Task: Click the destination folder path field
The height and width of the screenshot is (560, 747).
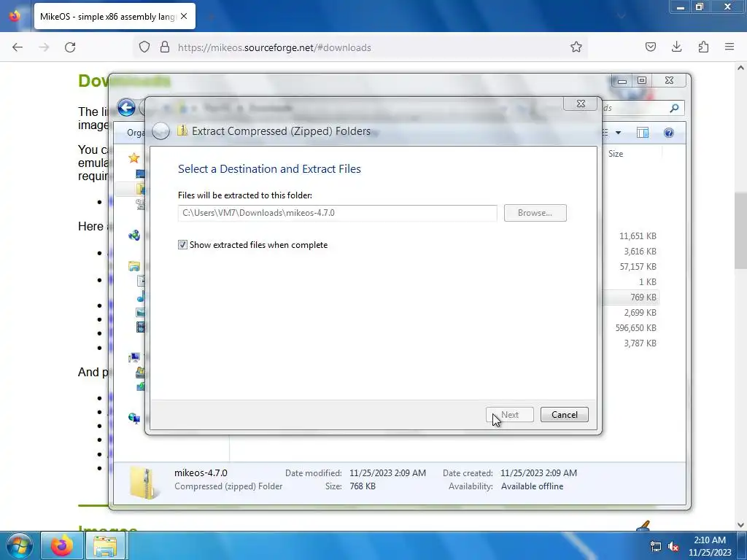Action: click(337, 213)
